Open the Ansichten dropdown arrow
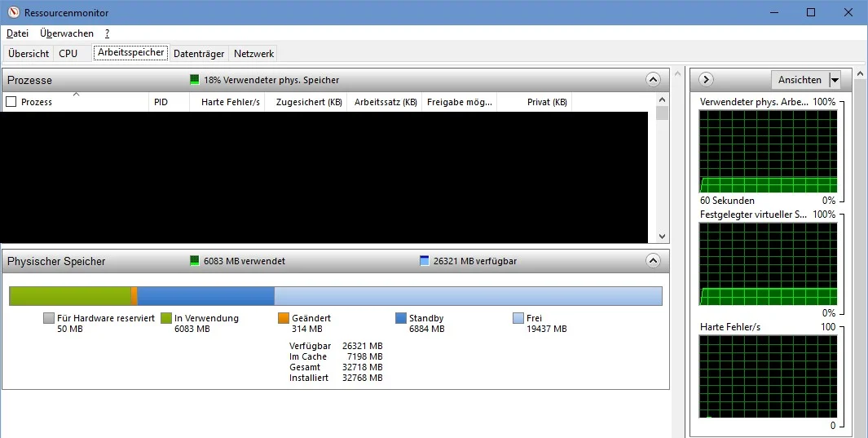Image resolution: width=868 pixels, height=438 pixels. (x=835, y=80)
